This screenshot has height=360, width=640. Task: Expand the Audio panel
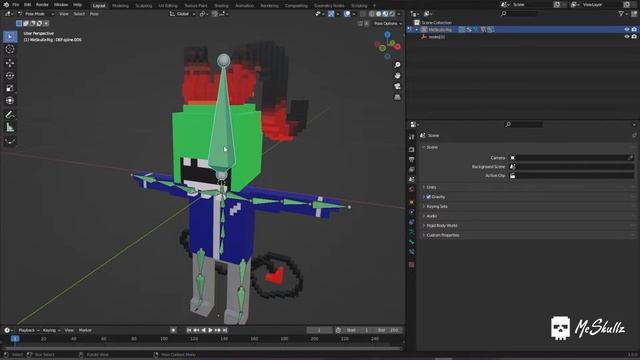(431, 216)
